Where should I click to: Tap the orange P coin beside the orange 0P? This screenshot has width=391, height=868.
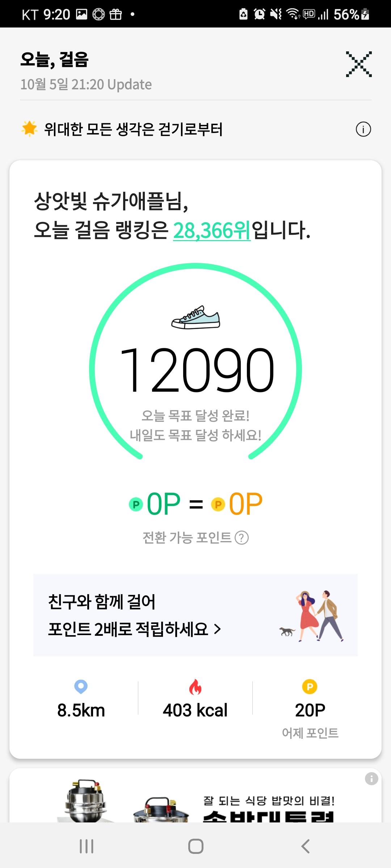coord(218,504)
